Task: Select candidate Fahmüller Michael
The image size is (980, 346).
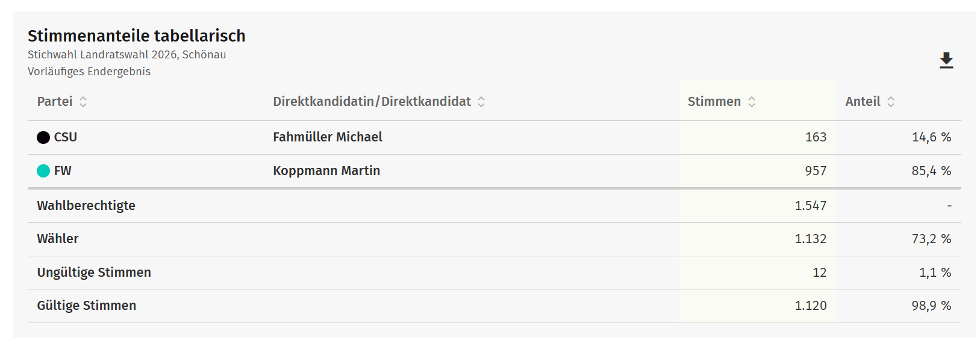Action: [328, 137]
